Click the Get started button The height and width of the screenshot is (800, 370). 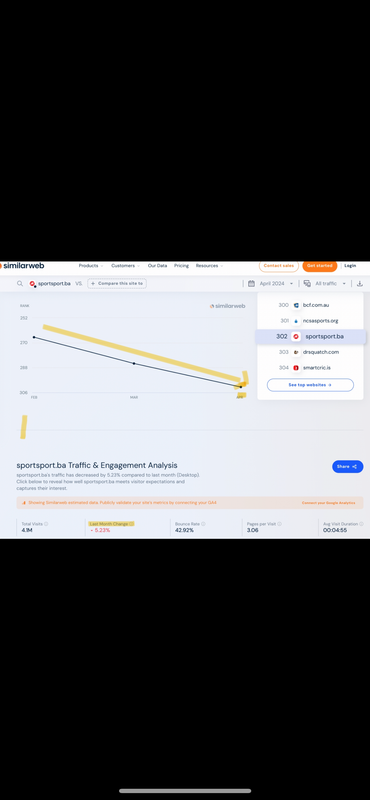pos(319,266)
